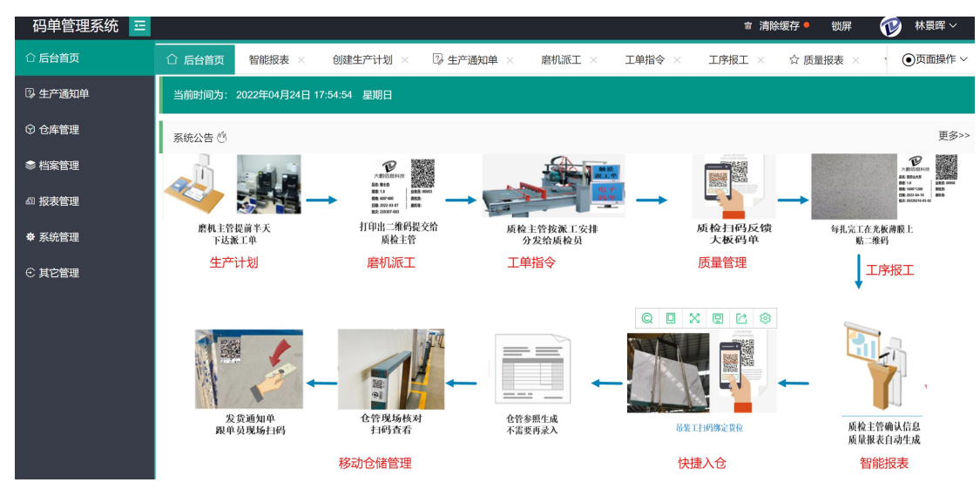Click the tablet view icon in the image toolbar
The image size is (980, 496).
[671, 318]
